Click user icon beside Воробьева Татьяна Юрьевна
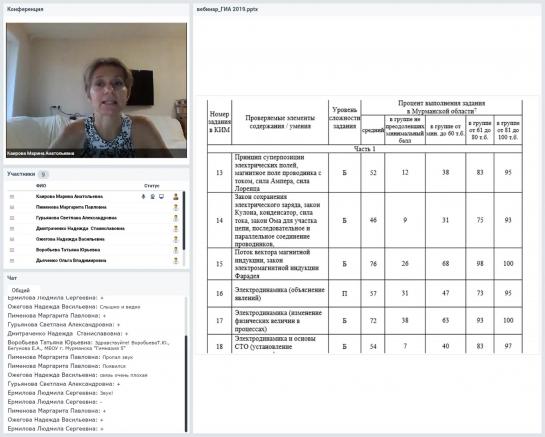Viewport: 545px width, 437px height. click(x=176, y=250)
